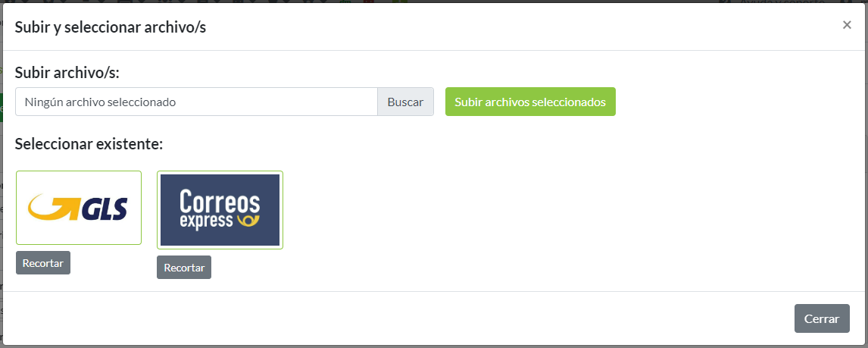868x348 pixels.
Task: Click the dimmed backdrop below the dialog
Action: 434,346
